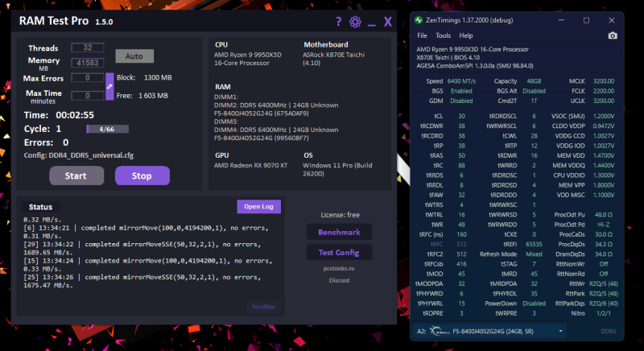This screenshot has height=351, width=644.
Task: Maximize the ZenTimings window
Action: (586, 20)
